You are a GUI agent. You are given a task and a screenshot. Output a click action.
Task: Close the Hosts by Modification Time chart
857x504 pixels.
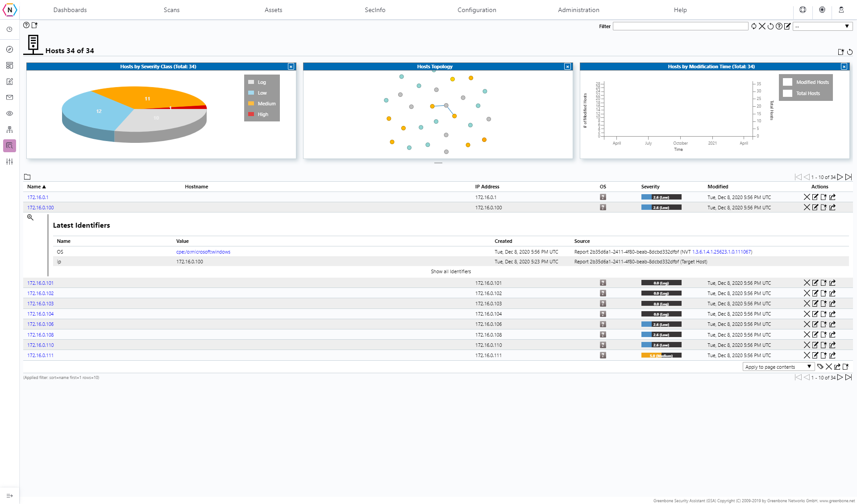tap(844, 67)
